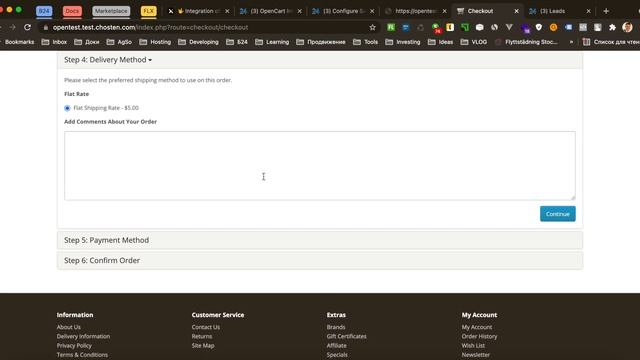The height and width of the screenshot is (360, 640).
Task: Open the Returns footer link
Action: [202, 336]
